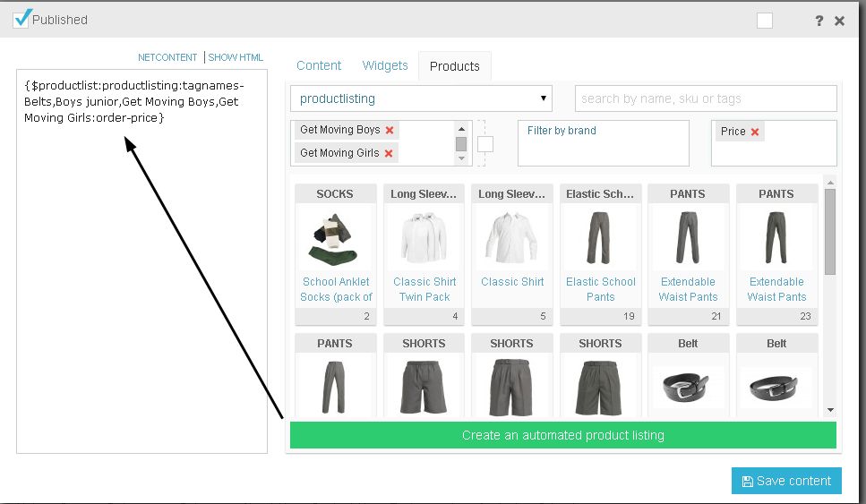Select the School Anklet Socks product image
Screen dimensions: 866x504
point(336,239)
